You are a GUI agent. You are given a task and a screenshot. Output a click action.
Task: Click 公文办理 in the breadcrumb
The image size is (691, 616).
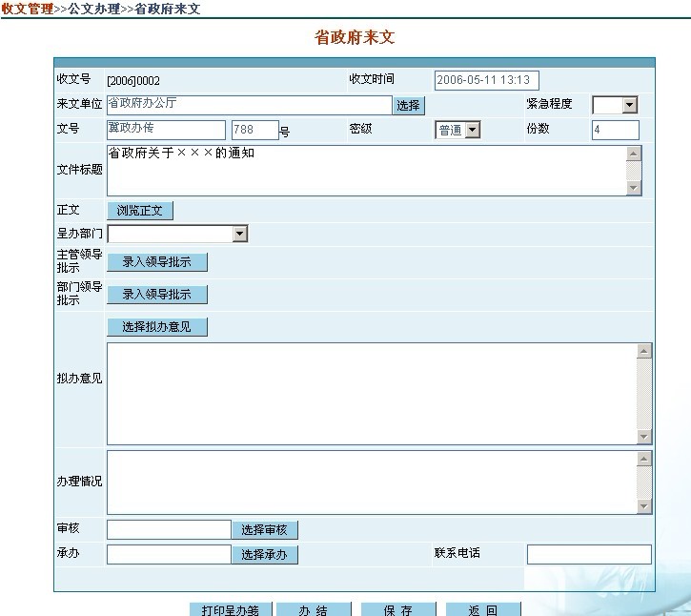pyautogui.click(x=93, y=9)
